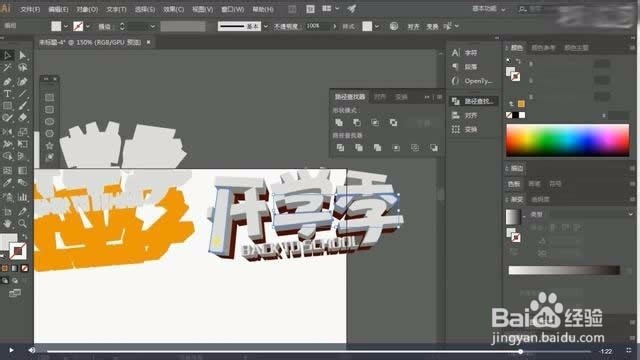Click the Minus Front shape mode icon
Screen dimensions: 640x360
pos(357,122)
